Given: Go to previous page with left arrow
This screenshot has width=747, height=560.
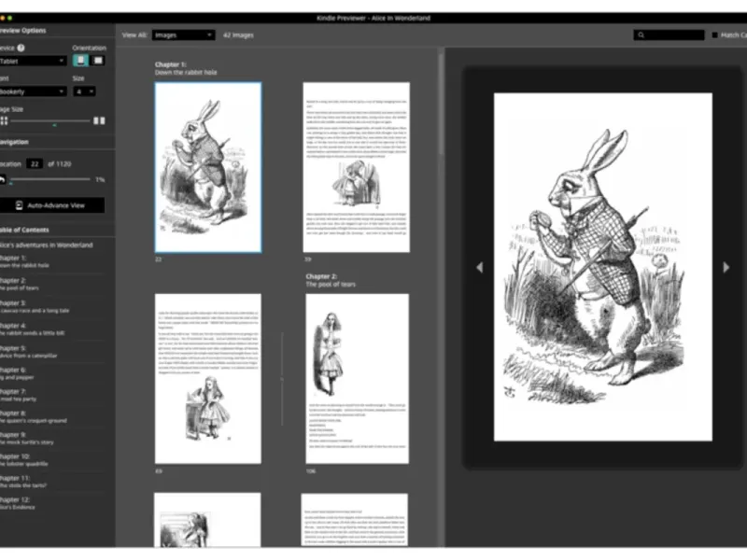Looking at the screenshot, I should [x=479, y=267].
